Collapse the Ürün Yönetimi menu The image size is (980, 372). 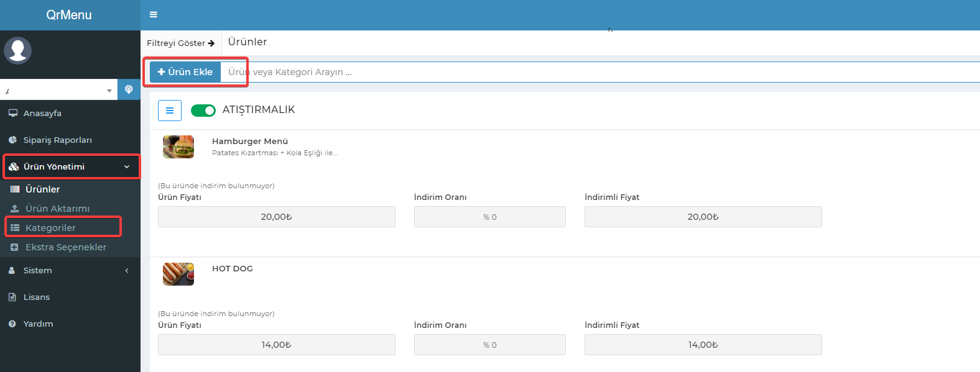(70, 166)
